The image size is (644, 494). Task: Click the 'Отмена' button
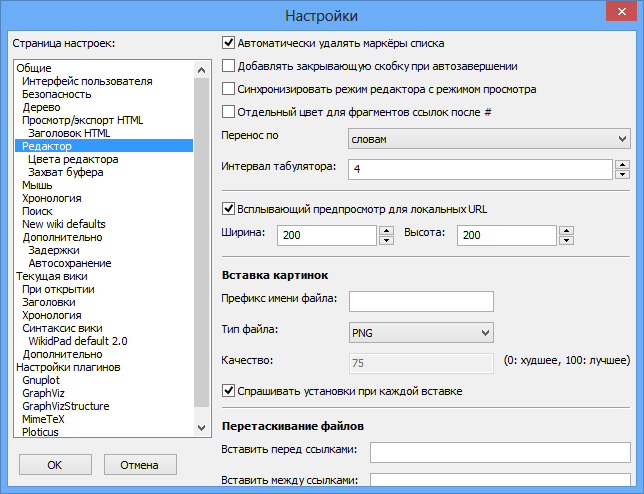pos(140,464)
